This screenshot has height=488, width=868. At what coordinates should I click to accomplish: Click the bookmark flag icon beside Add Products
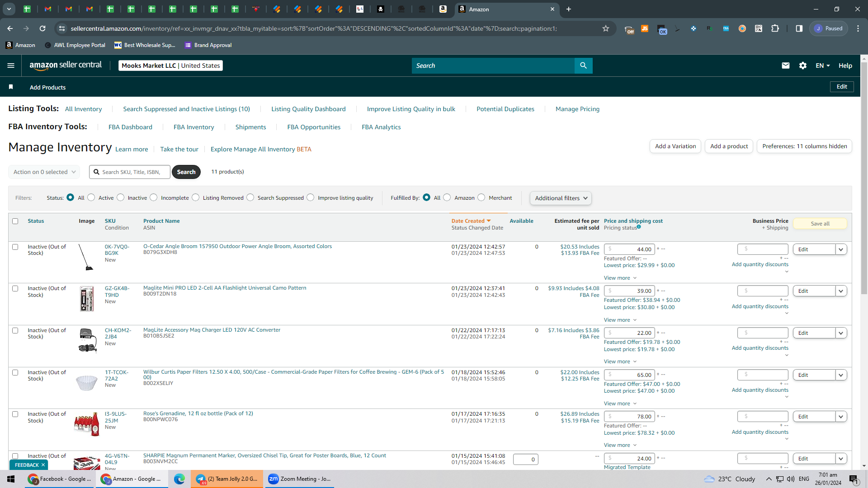(11, 87)
